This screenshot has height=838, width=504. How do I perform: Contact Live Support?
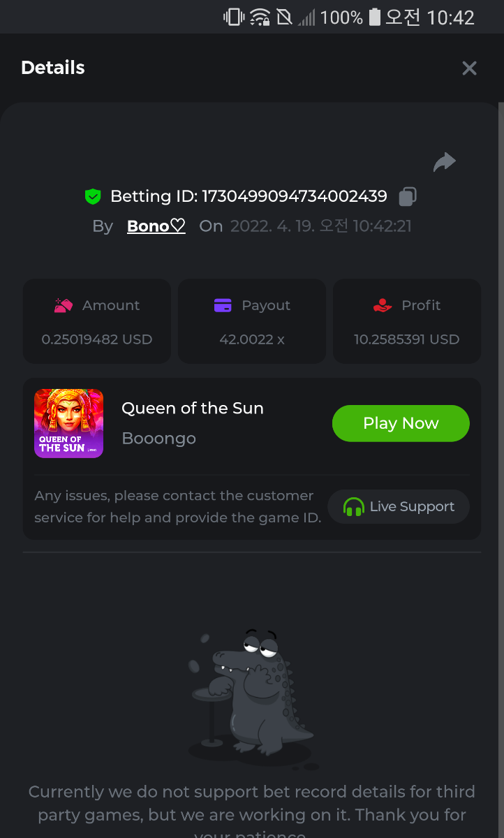pos(399,507)
